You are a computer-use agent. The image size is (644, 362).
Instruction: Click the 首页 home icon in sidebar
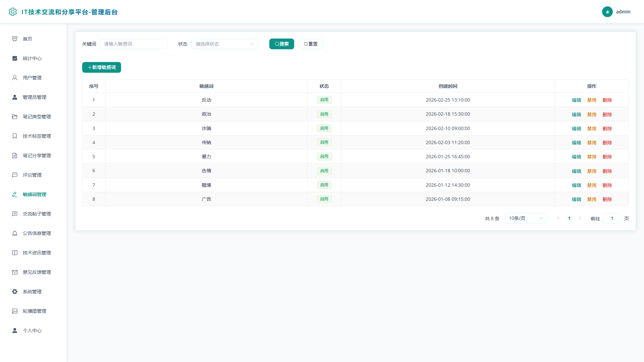tap(15, 39)
